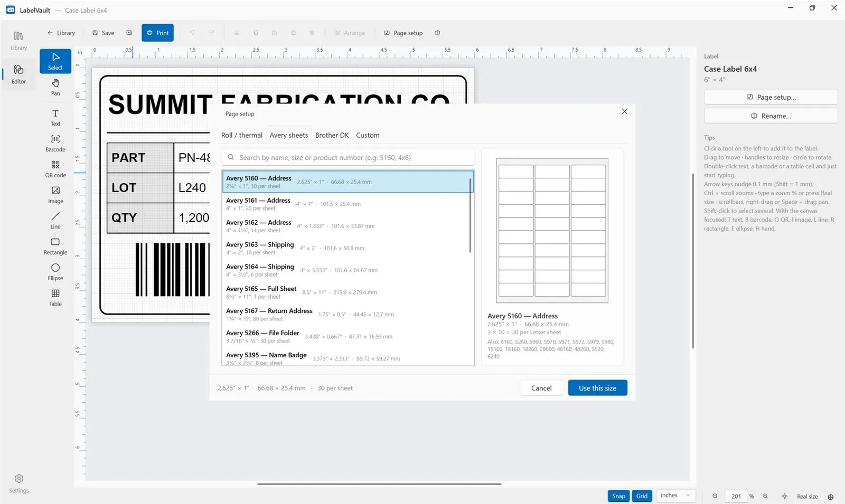
Task: Click the canvas horizontal scrollbar
Action: coord(379,483)
